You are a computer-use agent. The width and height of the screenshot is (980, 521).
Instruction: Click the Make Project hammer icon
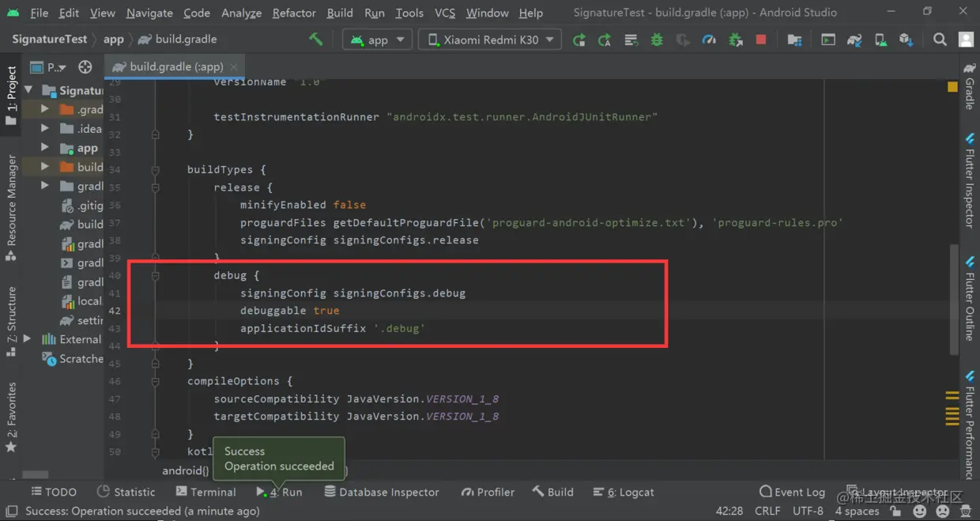pyautogui.click(x=316, y=40)
